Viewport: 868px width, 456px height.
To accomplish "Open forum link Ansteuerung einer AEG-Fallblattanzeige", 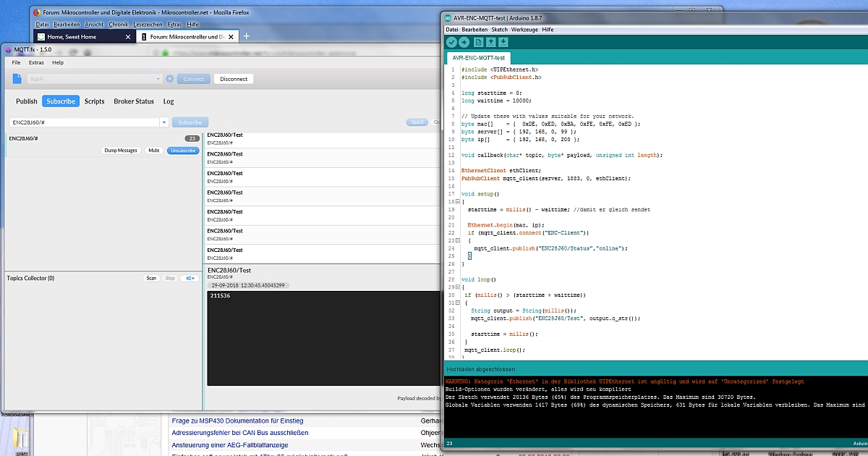I will tap(230, 444).
